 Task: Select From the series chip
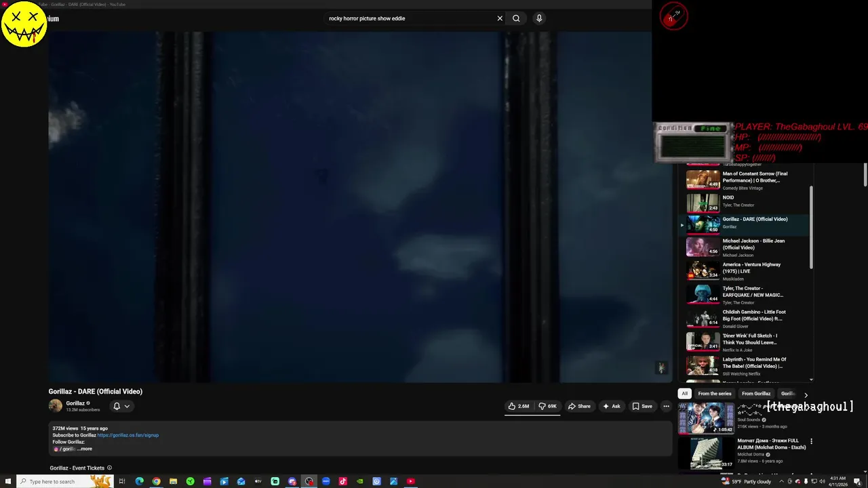coord(715,394)
